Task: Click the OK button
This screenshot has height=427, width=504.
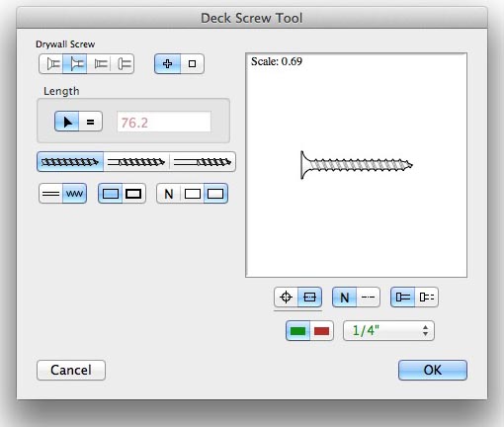Action: 433,370
